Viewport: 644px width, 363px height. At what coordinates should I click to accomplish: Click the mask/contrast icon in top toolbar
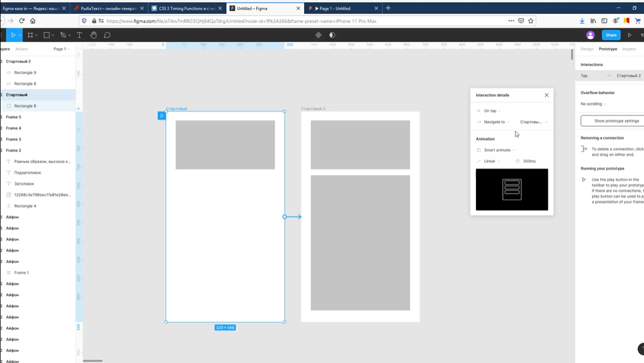332,35
